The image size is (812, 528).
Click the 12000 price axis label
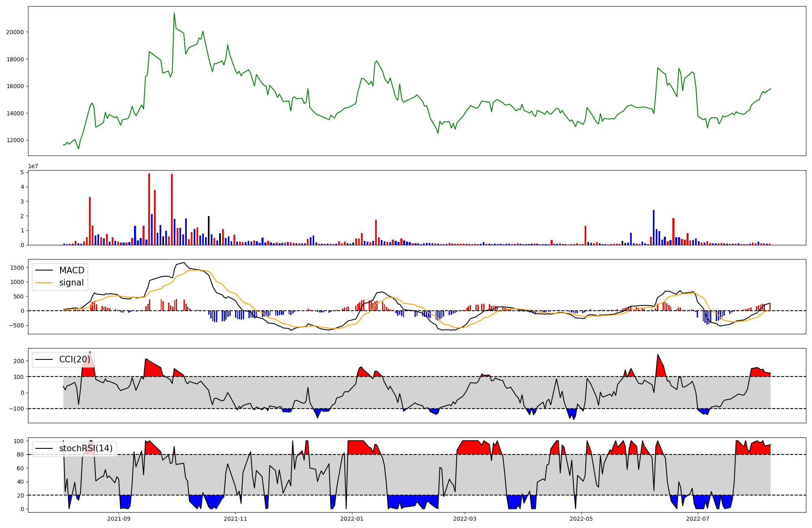click(15, 141)
